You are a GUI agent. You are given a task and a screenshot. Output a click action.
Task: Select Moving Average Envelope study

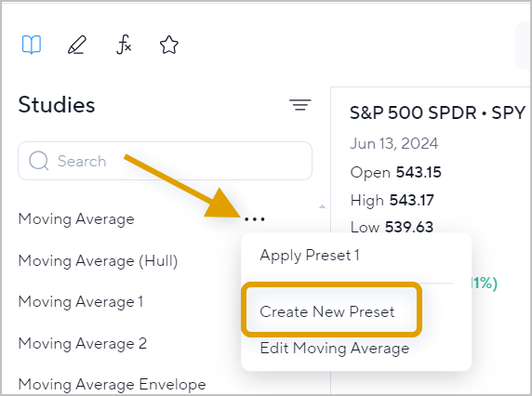[112, 385]
